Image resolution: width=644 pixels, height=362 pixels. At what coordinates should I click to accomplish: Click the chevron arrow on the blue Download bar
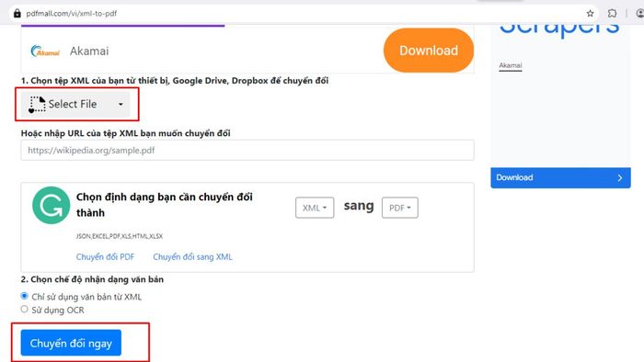(x=620, y=178)
